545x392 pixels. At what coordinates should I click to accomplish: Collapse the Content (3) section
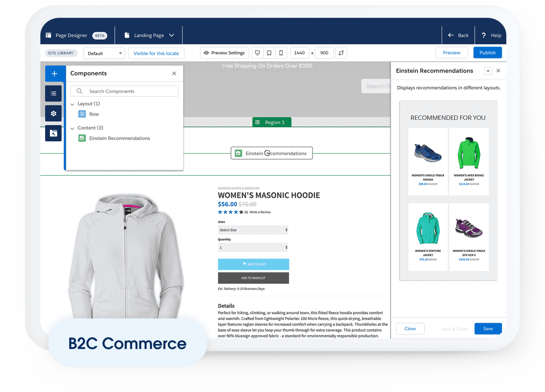pyautogui.click(x=72, y=128)
